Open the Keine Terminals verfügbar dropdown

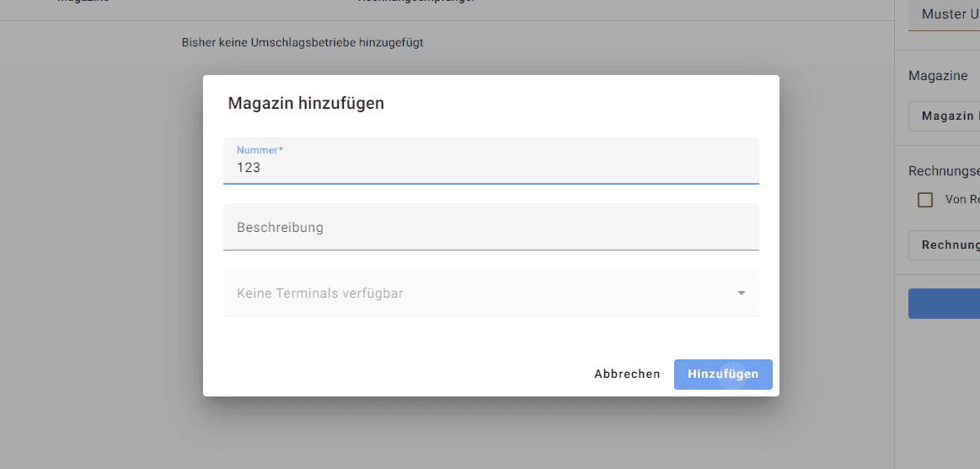(x=490, y=292)
